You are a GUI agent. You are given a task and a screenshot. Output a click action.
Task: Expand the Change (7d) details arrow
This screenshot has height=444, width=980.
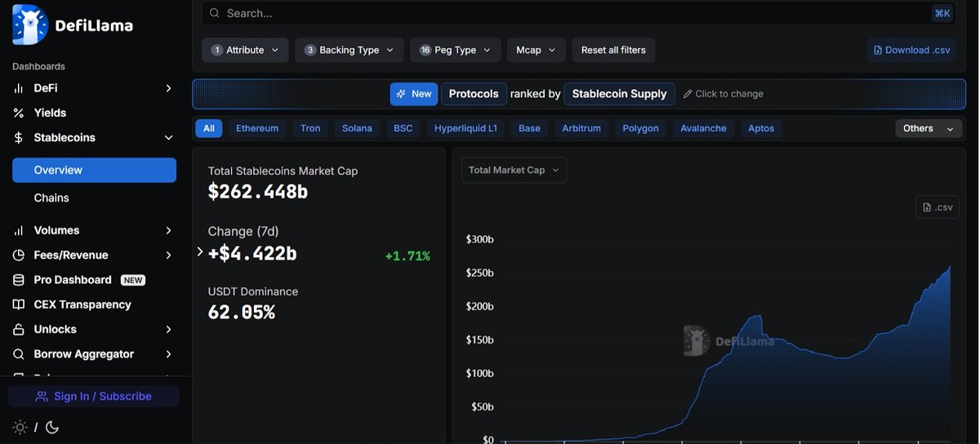pyautogui.click(x=200, y=252)
